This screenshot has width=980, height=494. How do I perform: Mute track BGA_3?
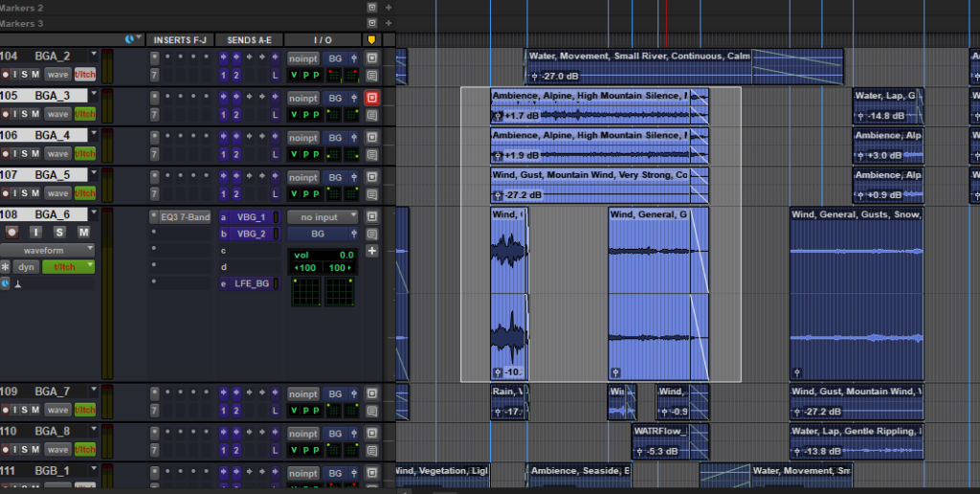click(x=35, y=114)
